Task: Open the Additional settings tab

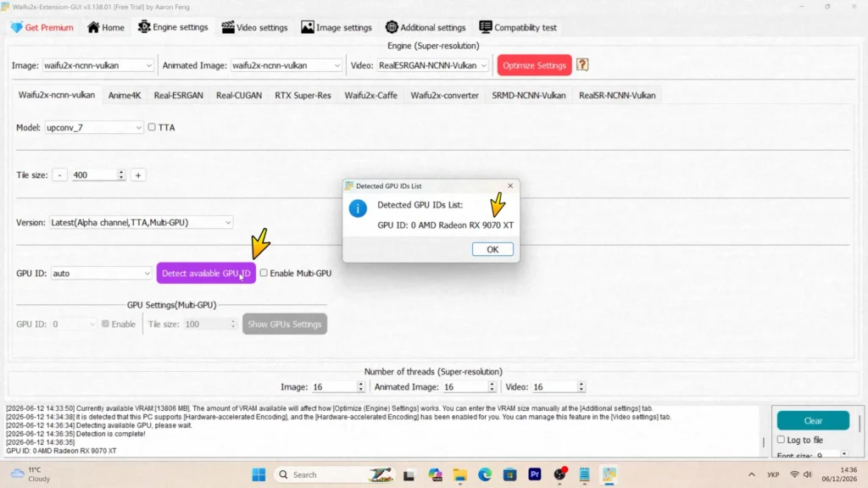Action: click(426, 27)
